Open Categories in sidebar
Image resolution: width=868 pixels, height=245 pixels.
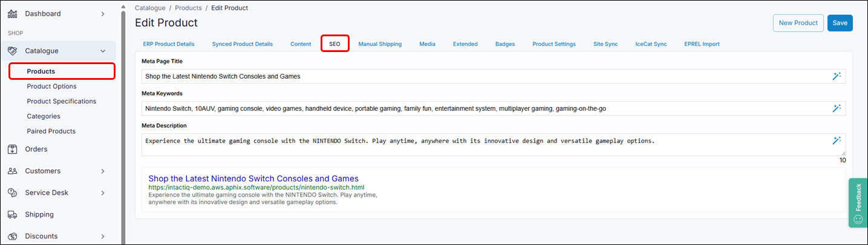coord(44,116)
